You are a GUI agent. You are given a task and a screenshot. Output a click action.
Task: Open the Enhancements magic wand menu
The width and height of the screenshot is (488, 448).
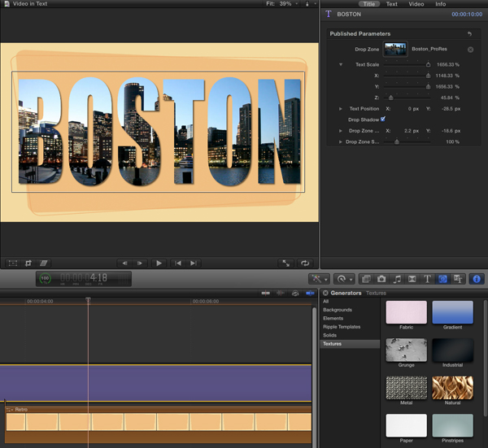(x=319, y=279)
